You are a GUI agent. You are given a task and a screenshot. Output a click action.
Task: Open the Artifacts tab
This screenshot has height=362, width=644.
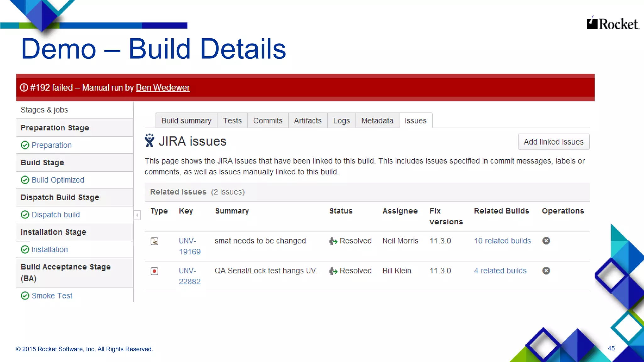click(308, 121)
